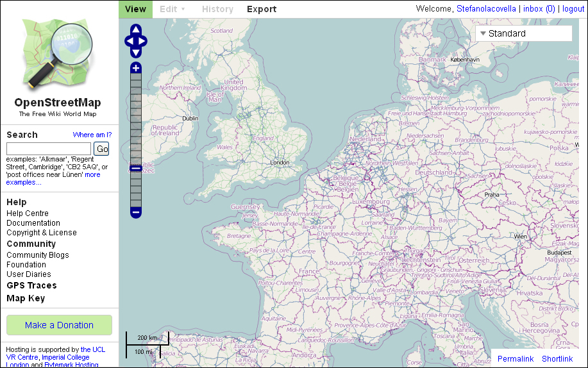The height and width of the screenshot is (368, 588).
Task: Pan the map down with the south arrow
Action: coord(136,53)
